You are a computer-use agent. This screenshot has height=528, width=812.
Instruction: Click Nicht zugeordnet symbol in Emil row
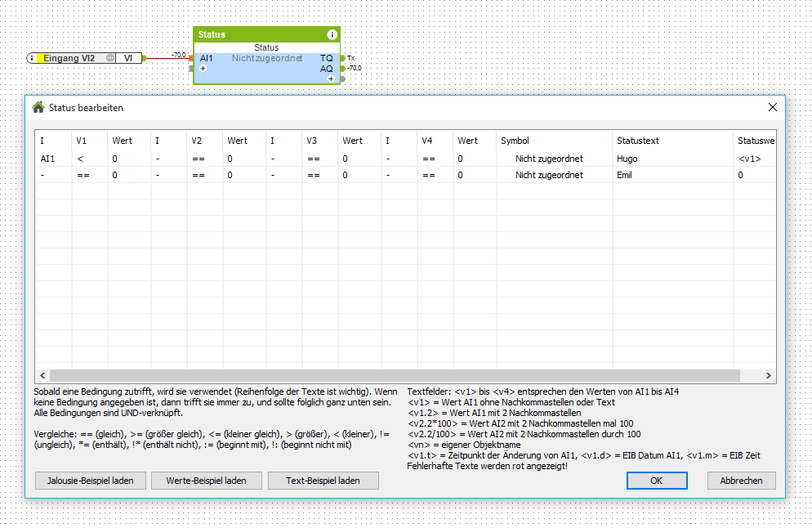tap(549, 175)
